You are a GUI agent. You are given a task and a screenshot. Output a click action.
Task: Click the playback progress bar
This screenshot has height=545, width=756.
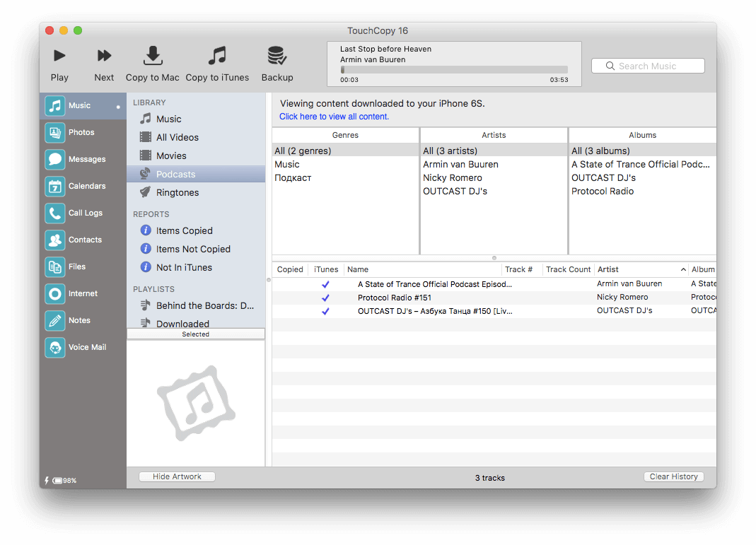pyautogui.click(x=454, y=70)
